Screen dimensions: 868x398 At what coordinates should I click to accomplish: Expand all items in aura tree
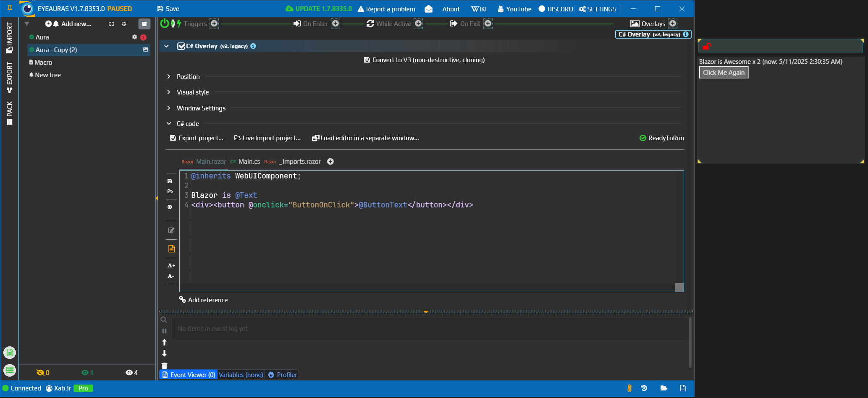coord(111,24)
